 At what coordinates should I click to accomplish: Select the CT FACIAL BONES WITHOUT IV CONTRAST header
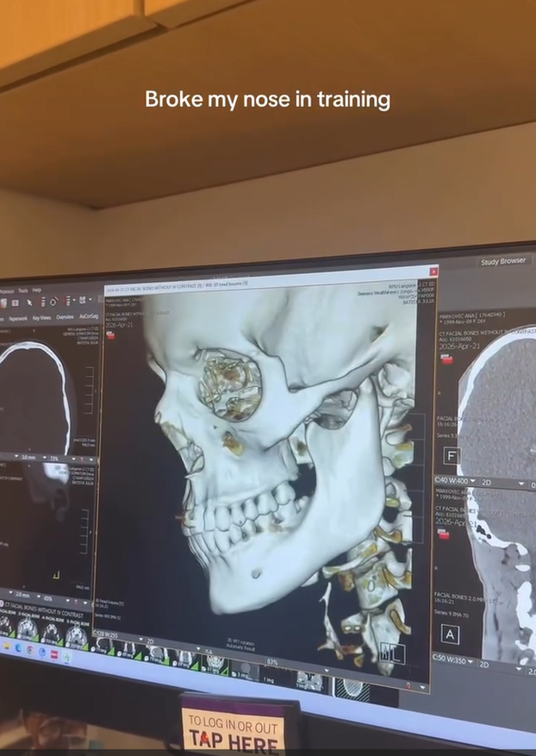(x=44, y=612)
